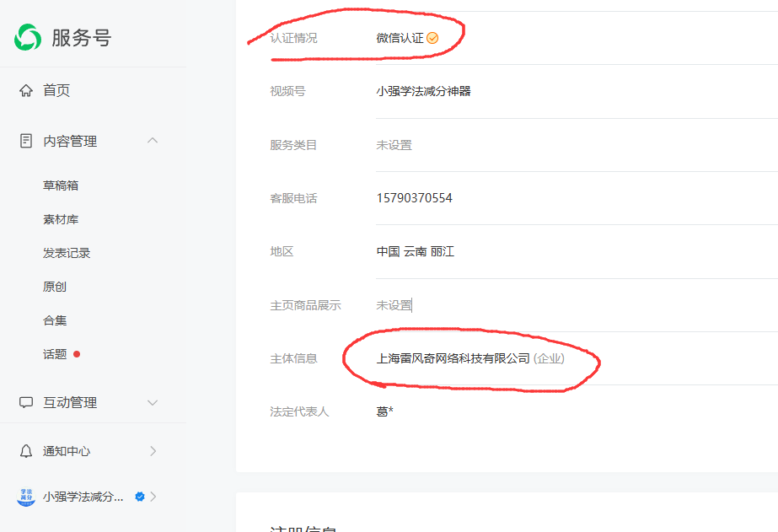Click the 地区 field label

[x=282, y=251]
